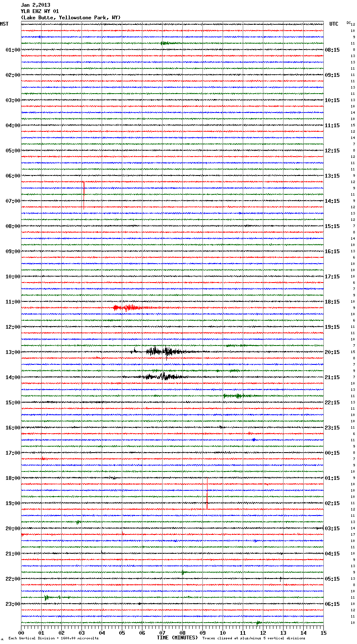The image size is (357, 644).
Task: Click the "15:15" UTC time label
Action: [332, 226]
